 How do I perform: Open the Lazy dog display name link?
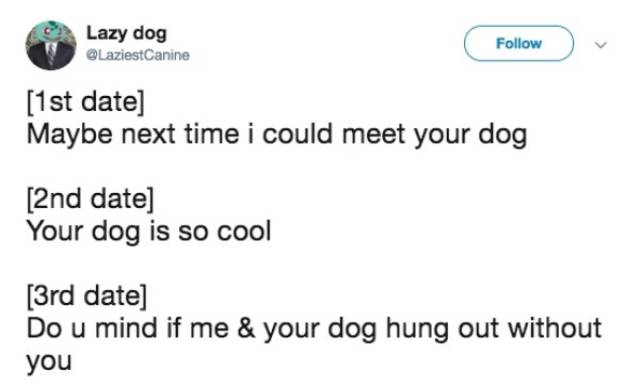point(127,33)
